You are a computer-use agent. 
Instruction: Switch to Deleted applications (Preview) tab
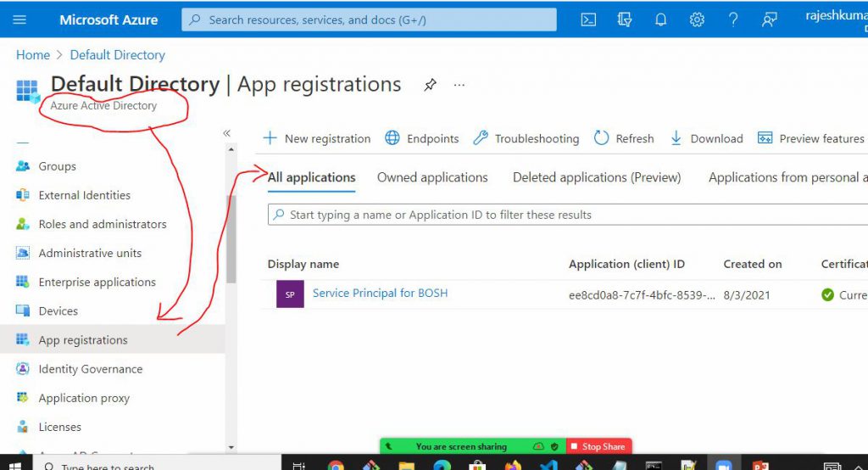(x=597, y=177)
